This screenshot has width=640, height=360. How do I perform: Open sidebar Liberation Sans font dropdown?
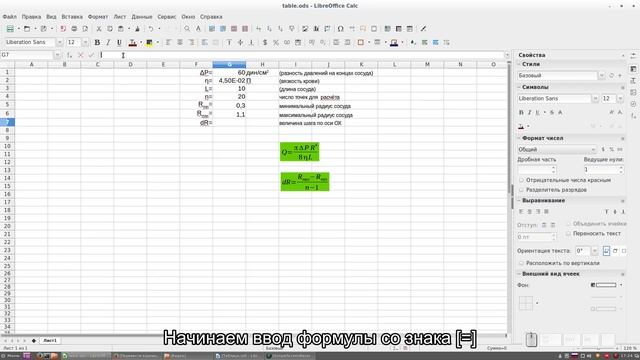point(595,99)
